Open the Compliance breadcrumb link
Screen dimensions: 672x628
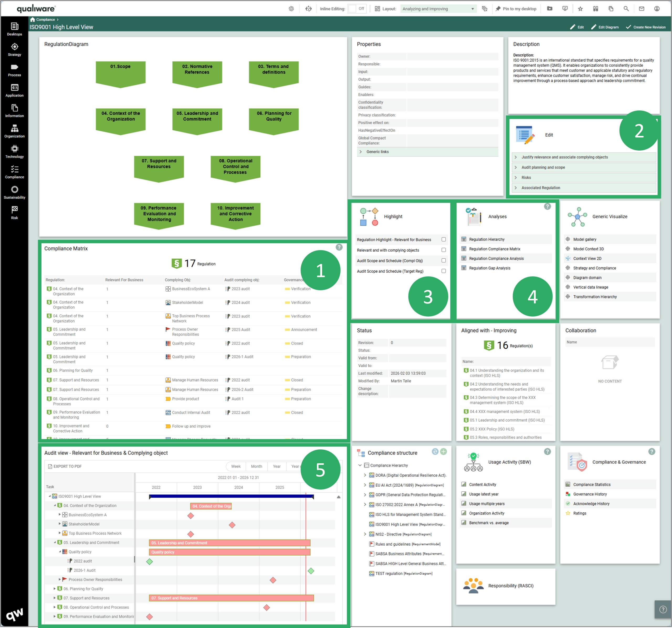pyautogui.click(x=45, y=19)
